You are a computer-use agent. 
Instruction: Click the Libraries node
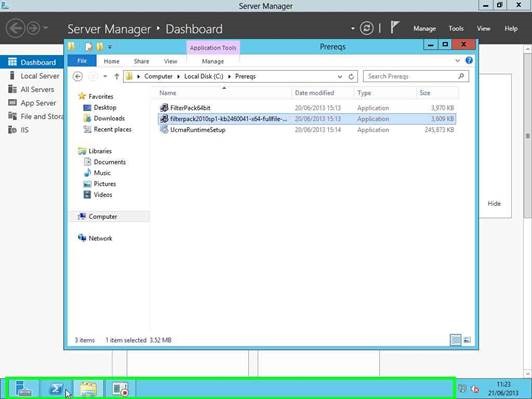[100, 151]
